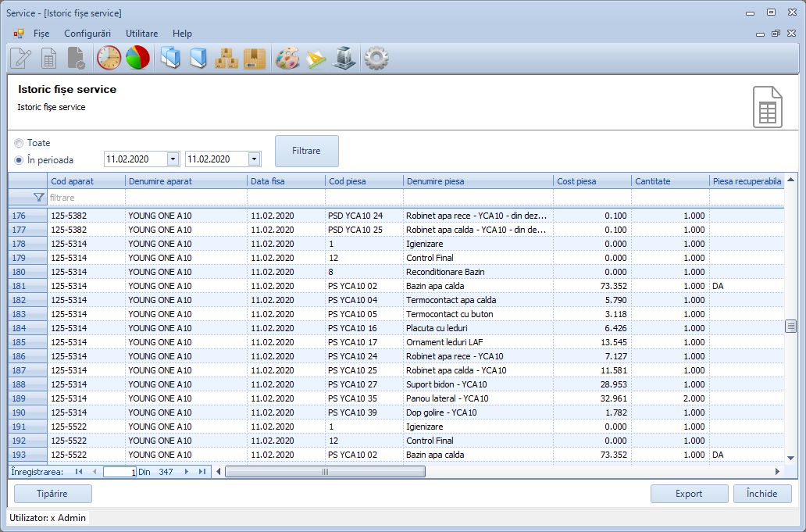The width and height of the screenshot is (806, 532).
Task: Open the start date dropdown
Action: [x=173, y=159]
